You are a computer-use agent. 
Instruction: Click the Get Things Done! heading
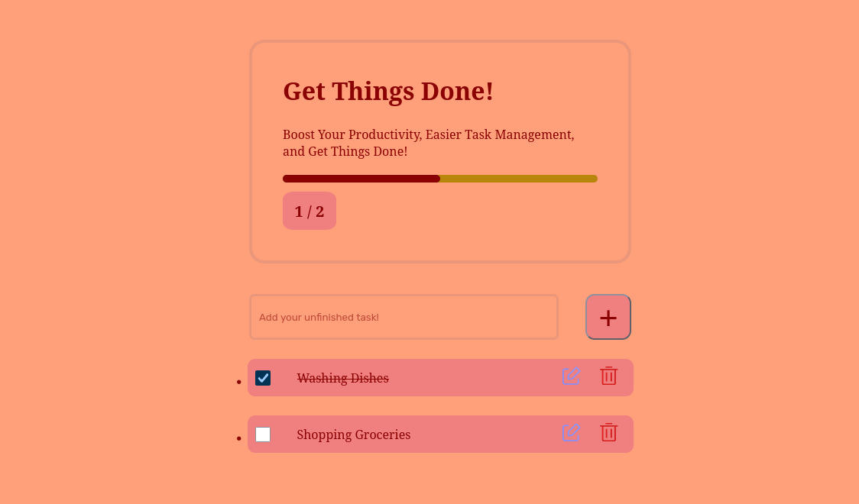388,91
